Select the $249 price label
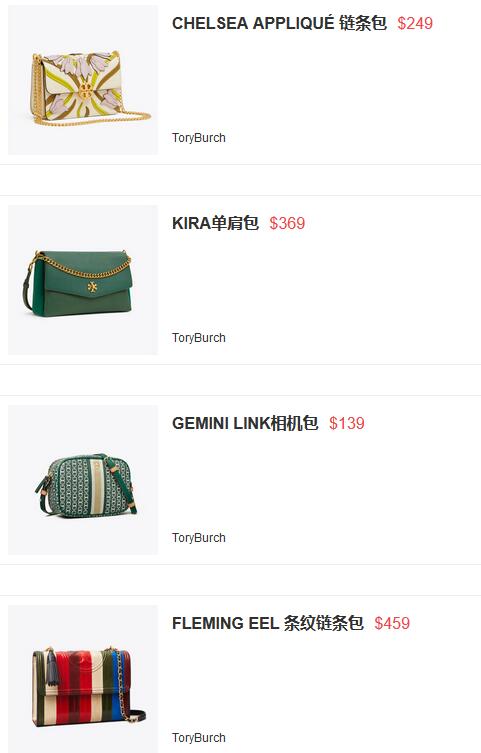Viewport: 481px width, 753px height. coord(415,23)
